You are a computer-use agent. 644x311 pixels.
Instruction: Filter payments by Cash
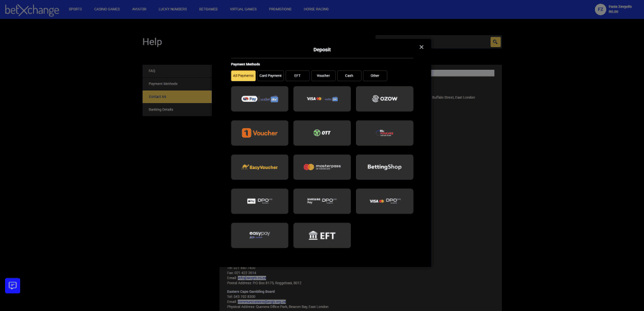[x=349, y=76]
